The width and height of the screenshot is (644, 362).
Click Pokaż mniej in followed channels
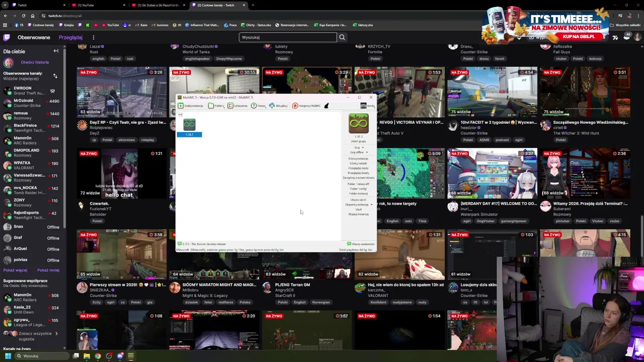coord(48,270)
